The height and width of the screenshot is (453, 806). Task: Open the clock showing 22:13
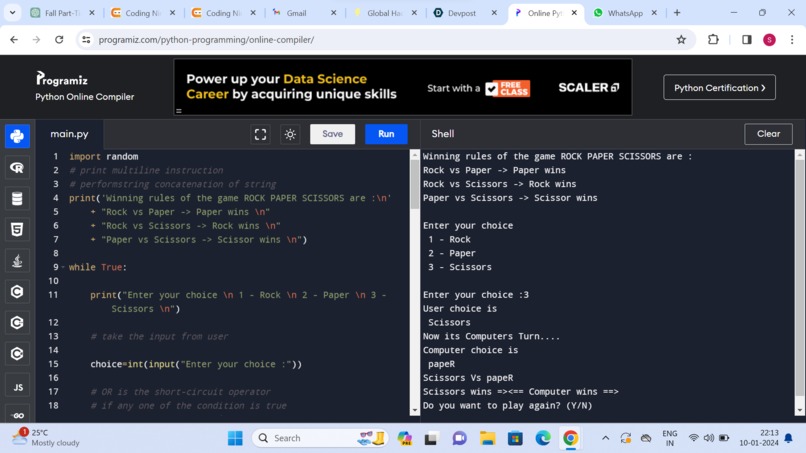click(x=759, y=438)
